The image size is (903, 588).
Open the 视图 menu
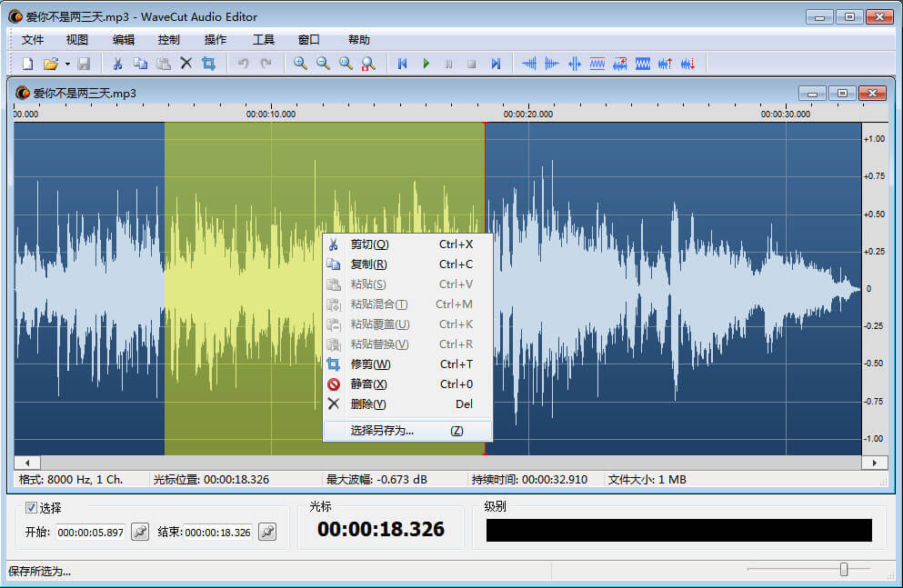pyautogui.click(x=77, y=40)
